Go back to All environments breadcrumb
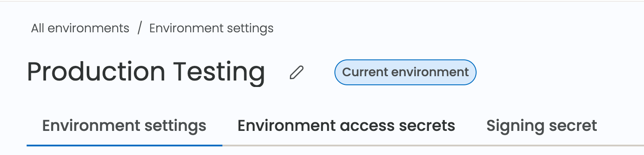 80,28
